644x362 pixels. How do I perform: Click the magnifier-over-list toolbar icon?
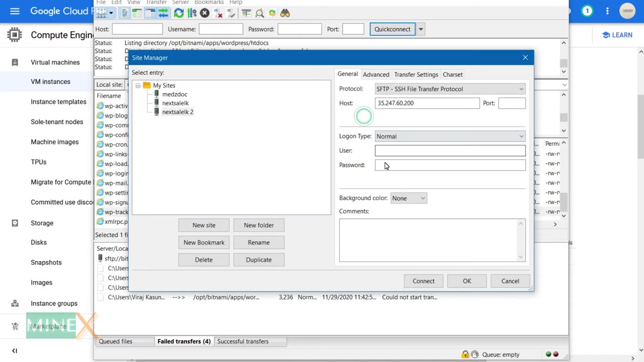259,13
